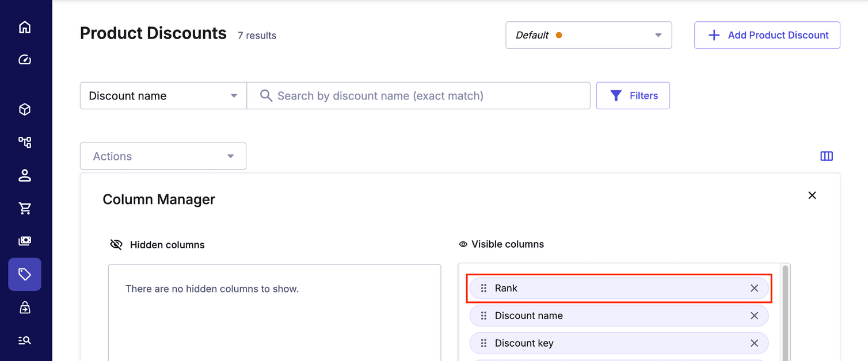The image size is (868, 361).
Task: Open the Orders shopping cart icon
Action: coord(25,208)
